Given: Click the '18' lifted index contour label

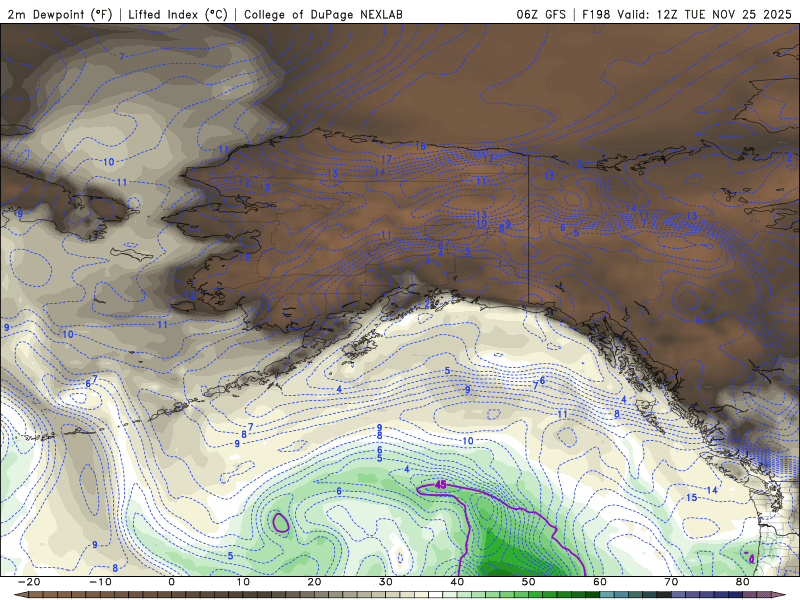Looking at the screenshot, I should point(420,147).
